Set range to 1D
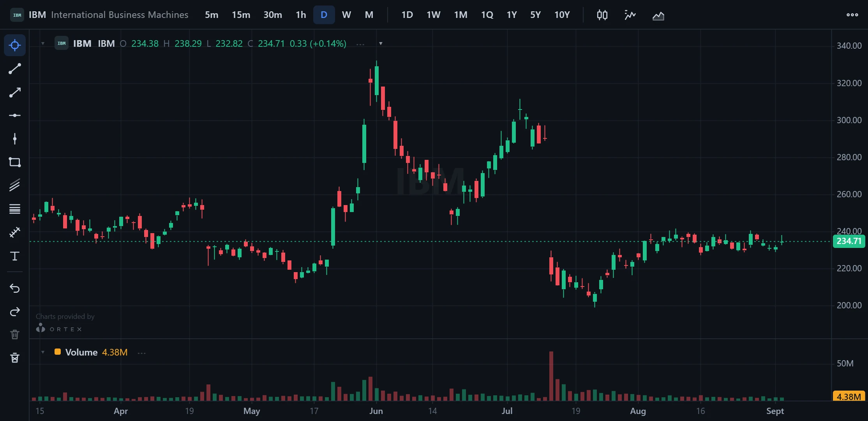 [407, 15]
